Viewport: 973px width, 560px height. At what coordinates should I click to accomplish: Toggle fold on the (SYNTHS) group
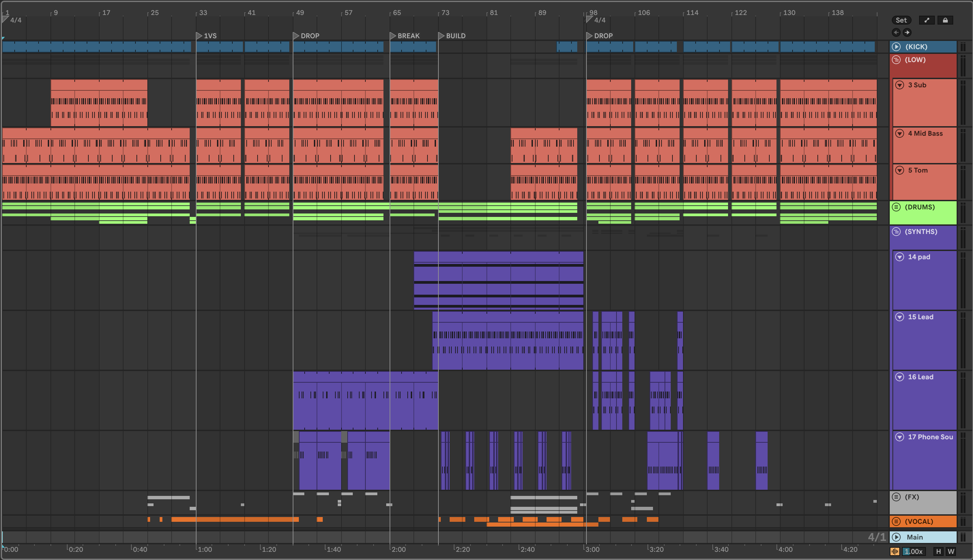point(896,232)
